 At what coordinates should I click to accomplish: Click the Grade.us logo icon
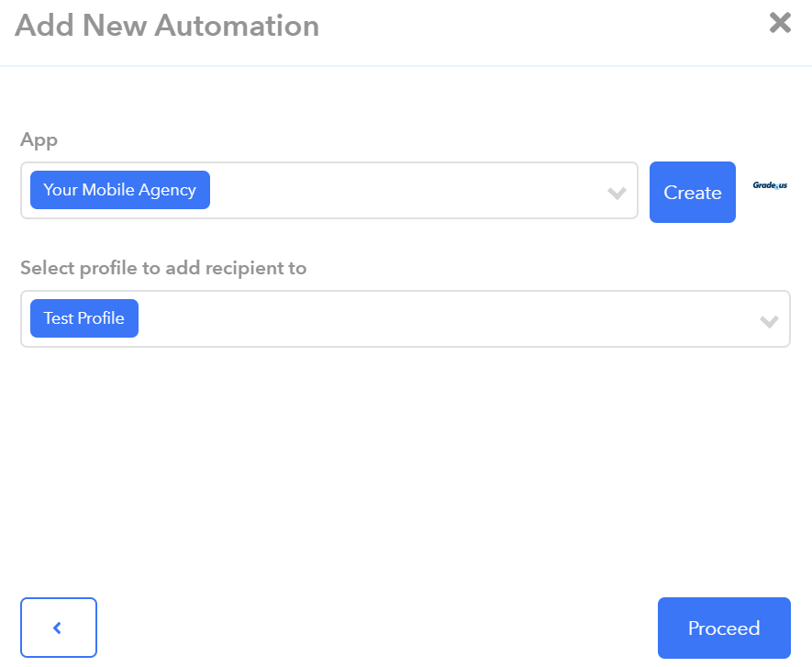click(x=770, y=185)
